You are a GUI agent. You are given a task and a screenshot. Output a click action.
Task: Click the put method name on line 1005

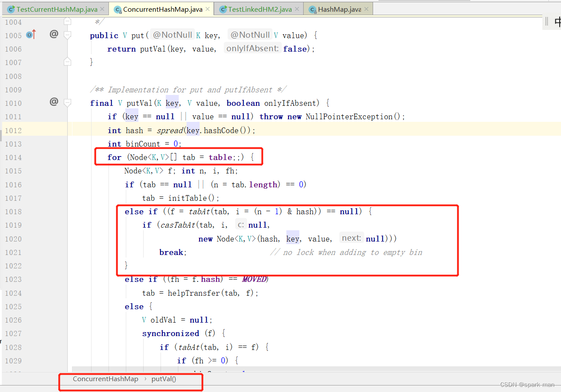click(138, 36)
